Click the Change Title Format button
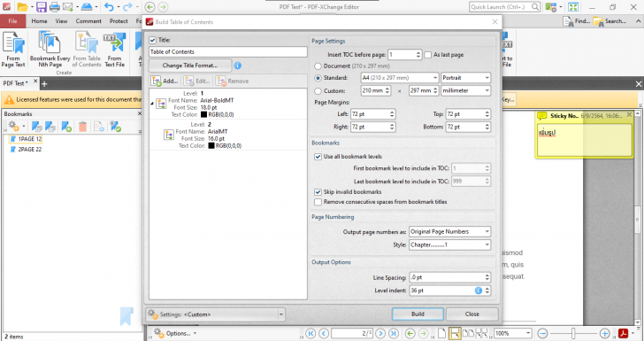Screen dimensions: 644x341 (189, 66)
